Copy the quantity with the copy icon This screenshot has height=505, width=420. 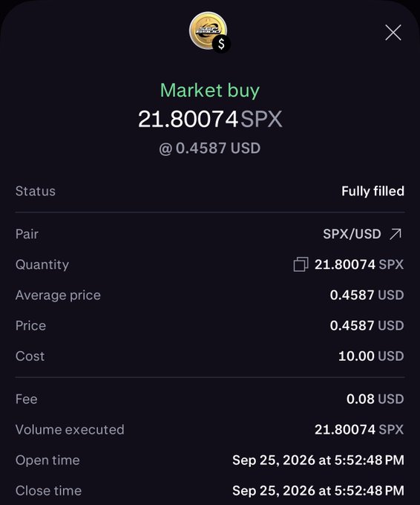click(x=301, y=264)
